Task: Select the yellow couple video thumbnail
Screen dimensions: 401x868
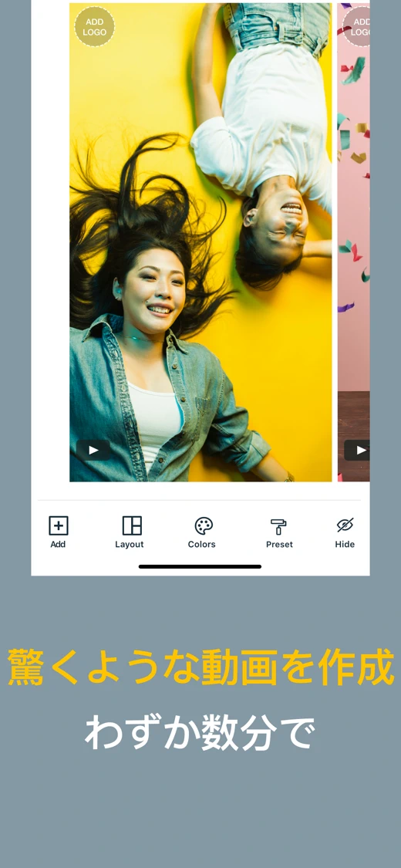Action: point(200,242)
